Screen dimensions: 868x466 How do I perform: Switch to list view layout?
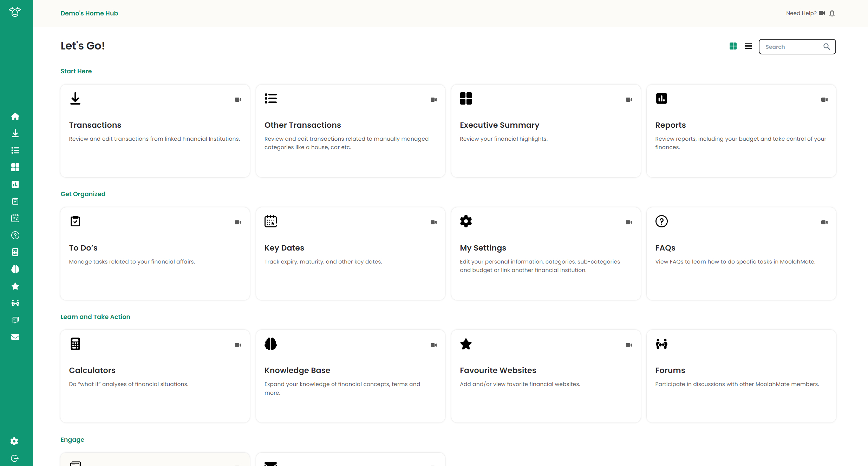(748, 46)
